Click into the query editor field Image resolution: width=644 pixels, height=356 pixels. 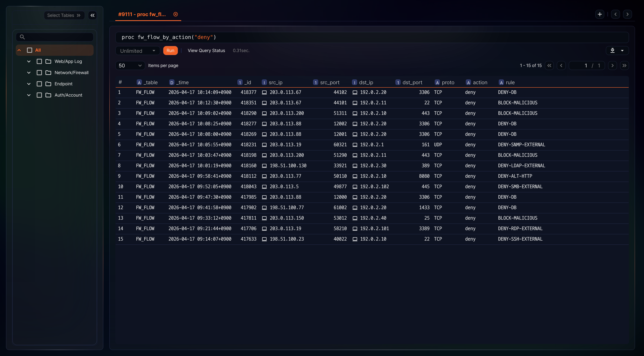372,37
